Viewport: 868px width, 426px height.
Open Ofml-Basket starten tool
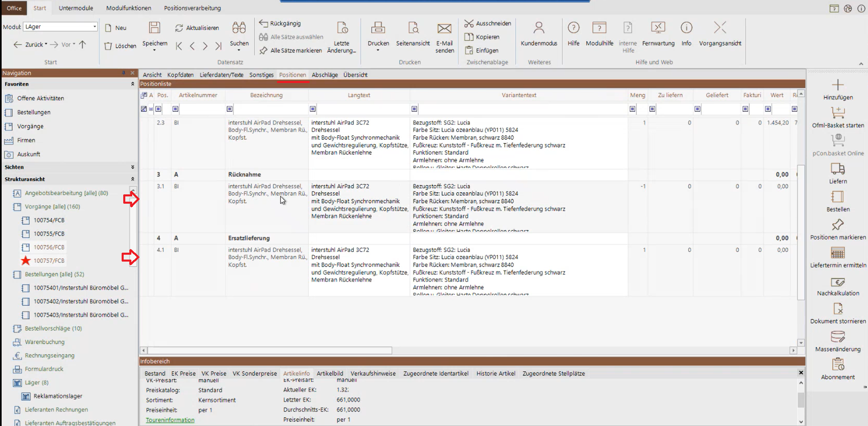pos(838,113)
